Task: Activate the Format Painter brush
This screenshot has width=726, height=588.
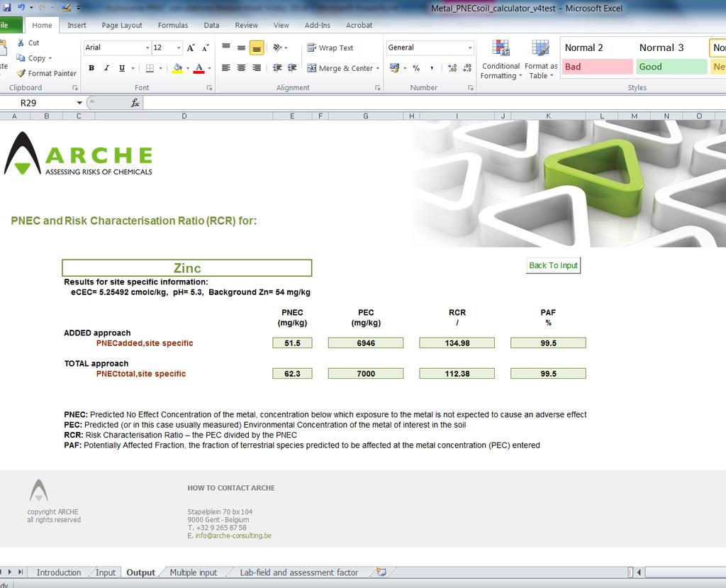Action: (x=21, y=73)
